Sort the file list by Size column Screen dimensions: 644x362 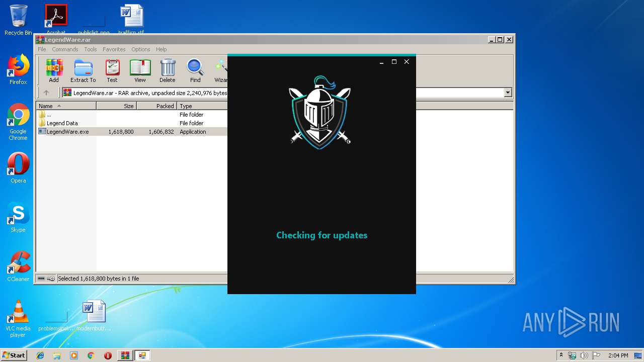[117, 106]
